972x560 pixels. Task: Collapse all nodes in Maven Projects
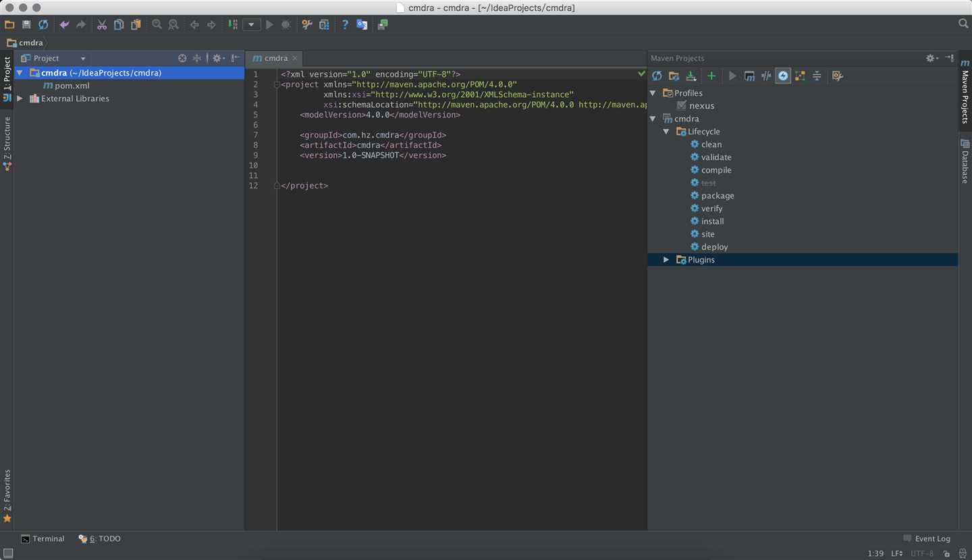click(817, 76)
